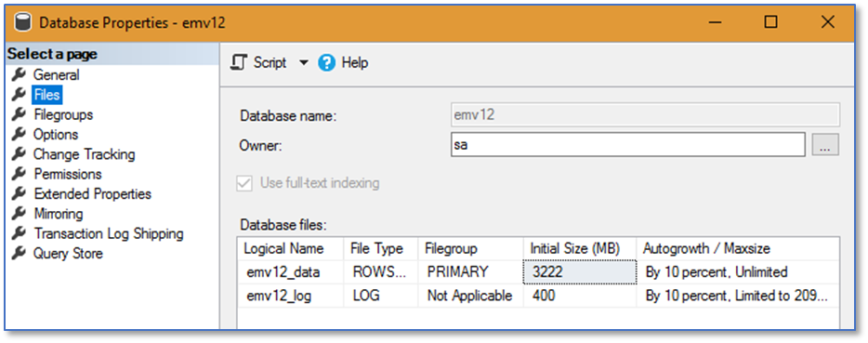Click the database icon in title bar

22,22
